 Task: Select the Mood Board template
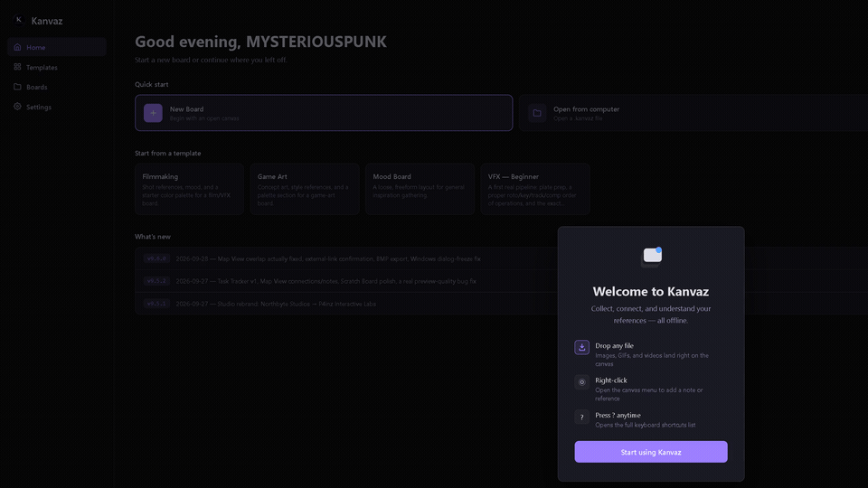(x=420, y=189)
